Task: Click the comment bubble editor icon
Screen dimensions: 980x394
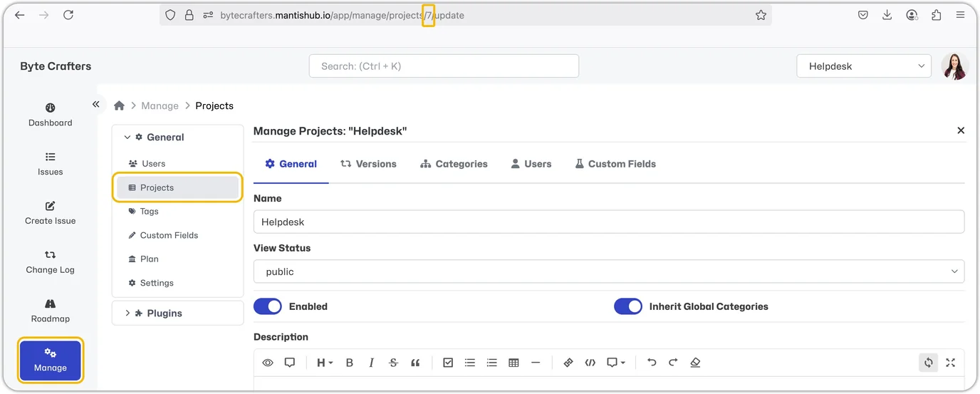Action: point(290,363)
